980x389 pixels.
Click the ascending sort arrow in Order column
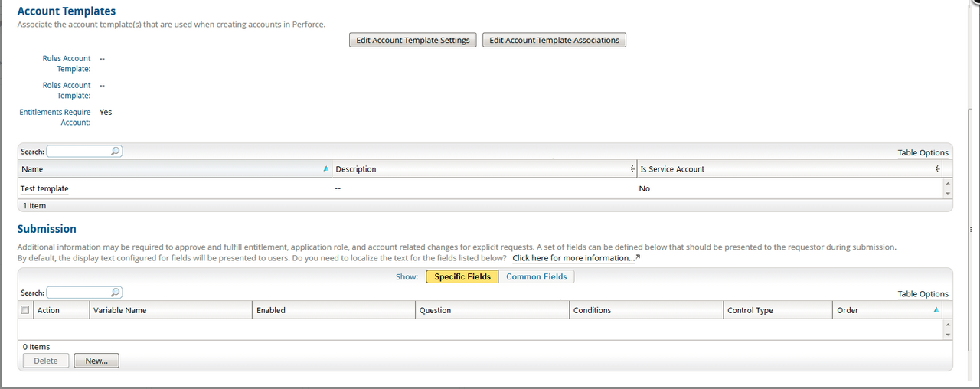936,310
